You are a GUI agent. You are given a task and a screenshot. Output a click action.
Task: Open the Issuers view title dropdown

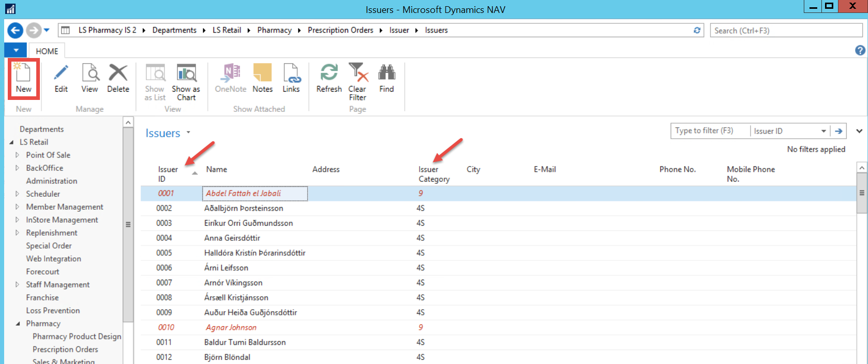click(x=189, y=133)
